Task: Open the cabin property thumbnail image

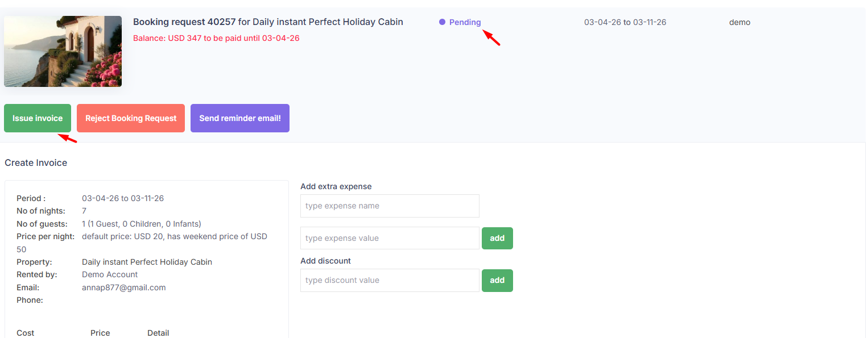Action: [x=63, y=51]
